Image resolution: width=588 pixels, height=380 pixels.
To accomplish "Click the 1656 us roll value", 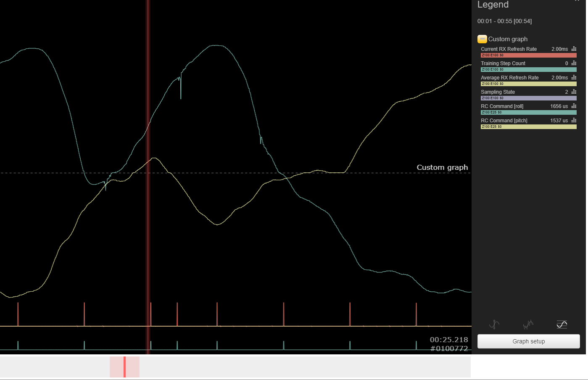I will pos(559,106).
